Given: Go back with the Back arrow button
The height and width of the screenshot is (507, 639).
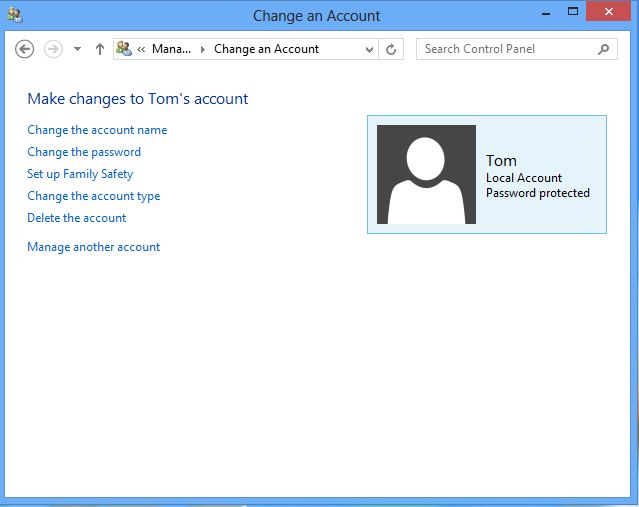Looking at the screenshot, I should click(24, 49).
